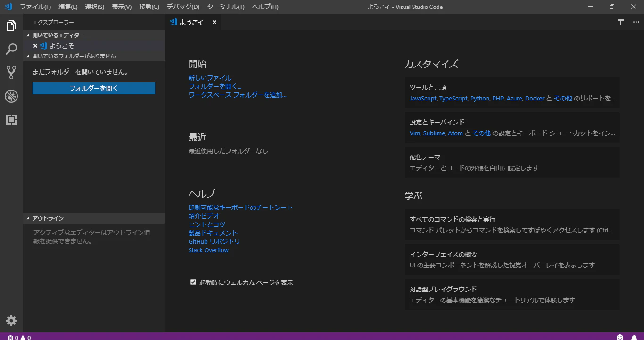Open the 選択(S) menu

click(x=95, y=7)
